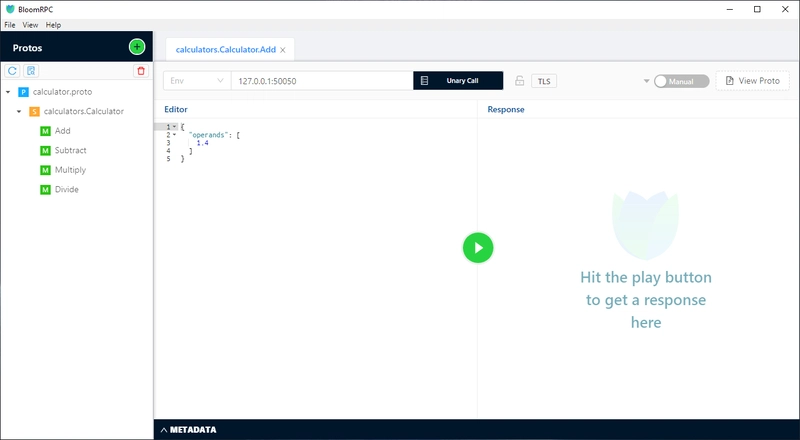Click the "operands" key in the editor
The height and width of the screenshot is (440, 800).
click(x=207, y=135)
